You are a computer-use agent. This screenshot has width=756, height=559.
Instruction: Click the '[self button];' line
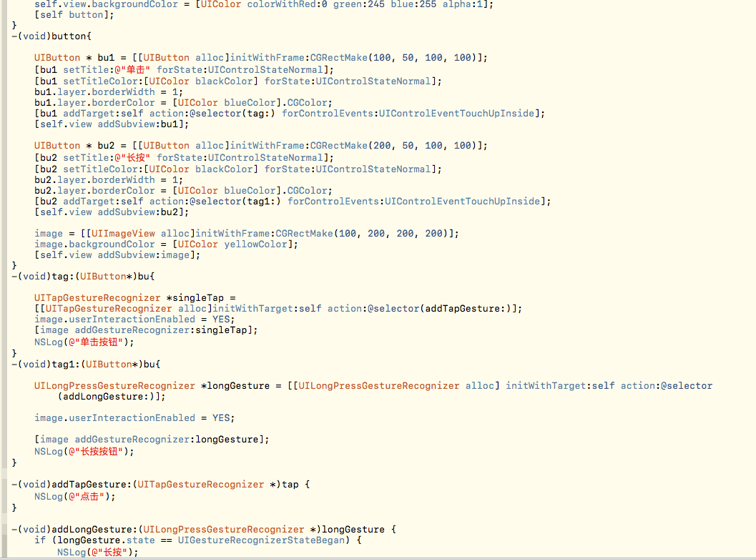[x=74, y=15]
